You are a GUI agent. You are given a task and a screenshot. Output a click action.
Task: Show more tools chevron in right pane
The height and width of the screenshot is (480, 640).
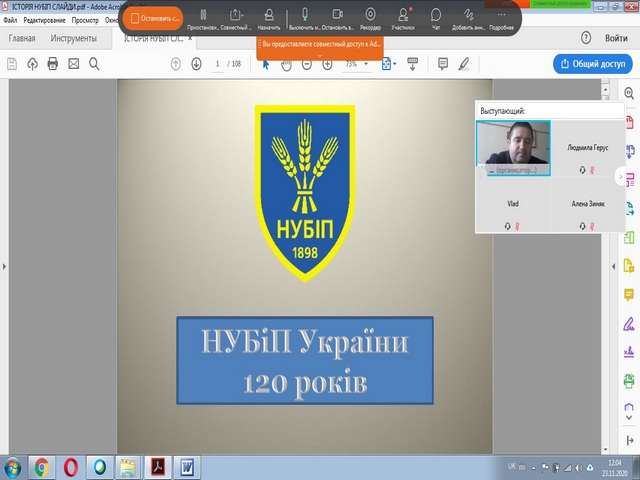629,418
